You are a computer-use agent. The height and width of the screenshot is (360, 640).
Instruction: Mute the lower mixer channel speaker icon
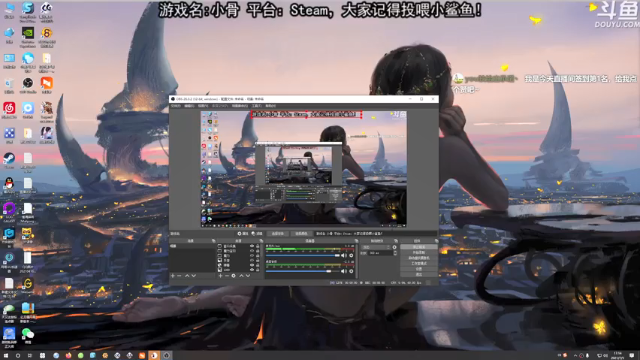(x=344, y=271)
